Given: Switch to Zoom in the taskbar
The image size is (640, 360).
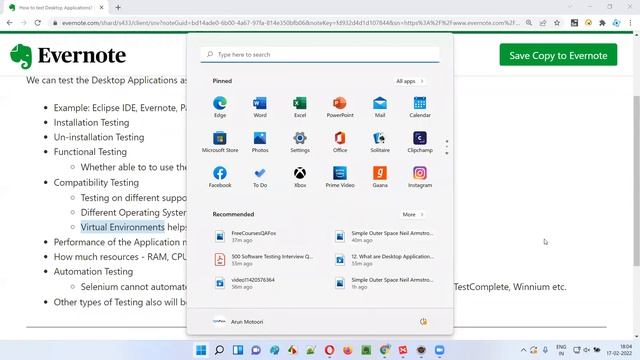Looking at the screenshot, I should pos(440,350).
